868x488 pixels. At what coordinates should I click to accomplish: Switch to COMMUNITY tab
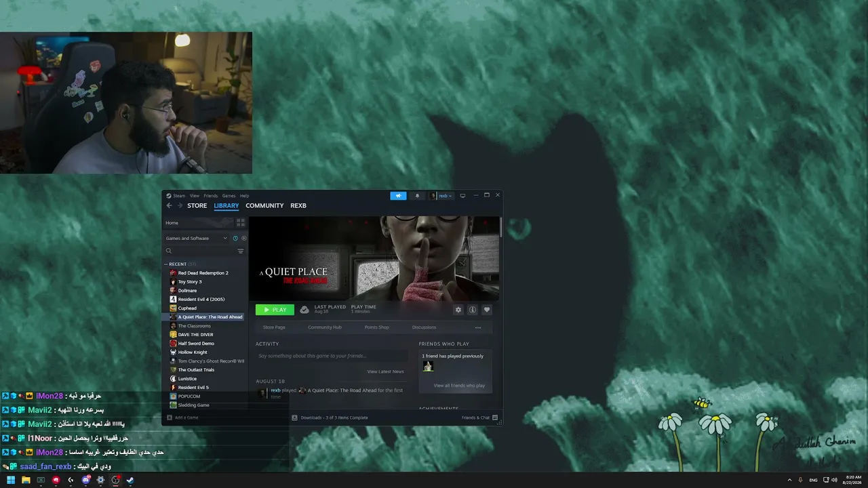tap(264, 205)
